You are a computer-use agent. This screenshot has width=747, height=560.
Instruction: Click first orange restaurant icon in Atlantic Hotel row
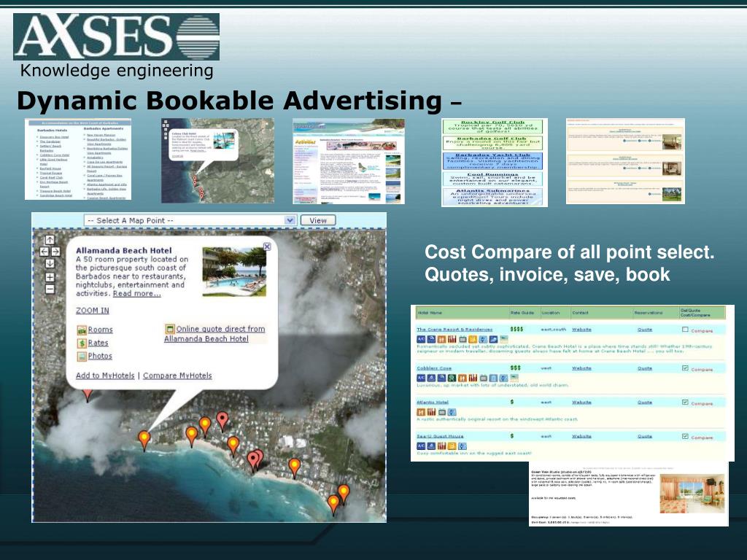point(421,412)
